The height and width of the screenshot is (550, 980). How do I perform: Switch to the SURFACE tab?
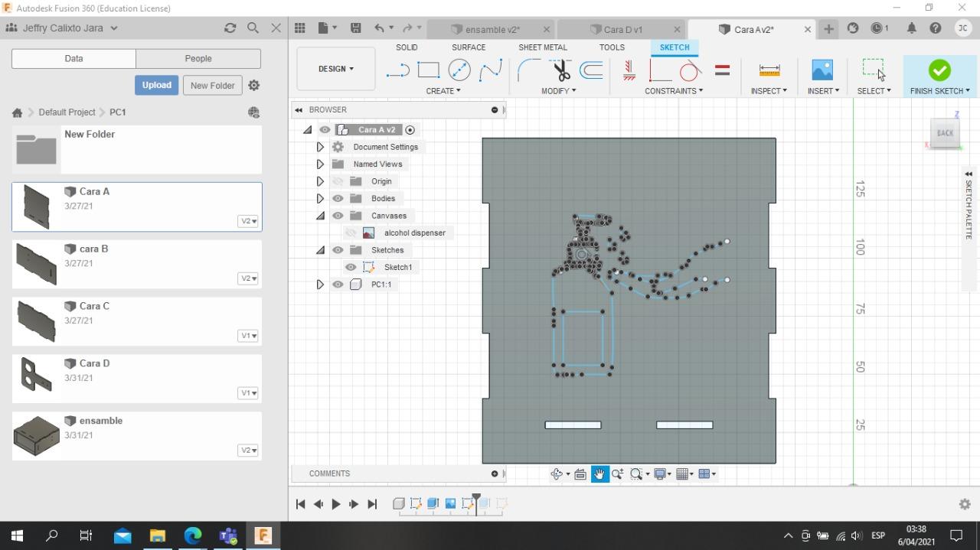pos(469,47)
